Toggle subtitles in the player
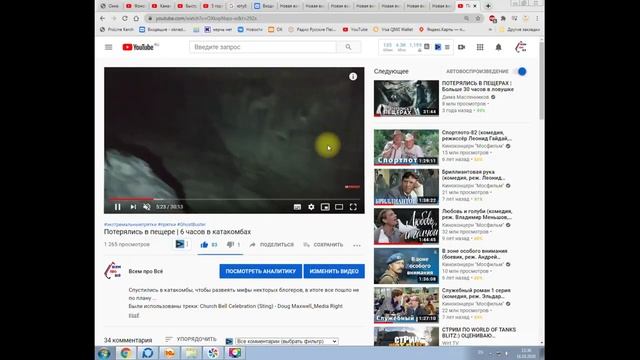The image size is (640, 360). 297,207
